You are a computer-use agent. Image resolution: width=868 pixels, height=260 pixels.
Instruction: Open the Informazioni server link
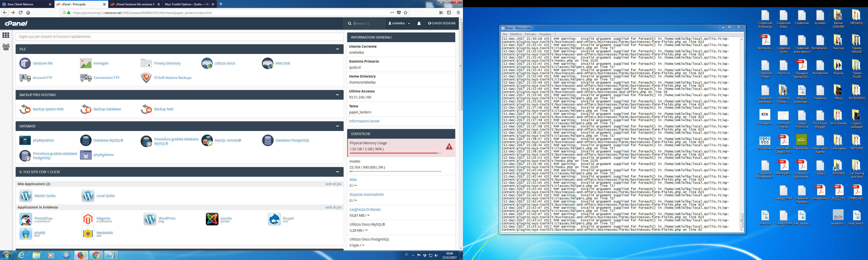[x=364, y=121]
